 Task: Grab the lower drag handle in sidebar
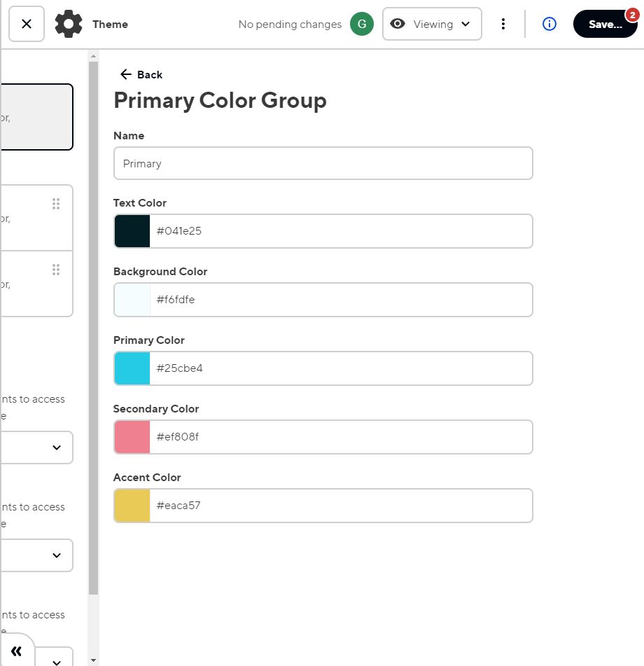pyautogui.click(x=56, y=270)
